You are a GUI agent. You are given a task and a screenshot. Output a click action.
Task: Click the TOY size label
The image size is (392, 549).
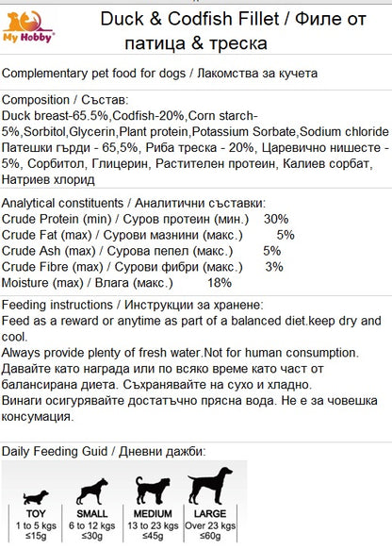coord(36,514)
